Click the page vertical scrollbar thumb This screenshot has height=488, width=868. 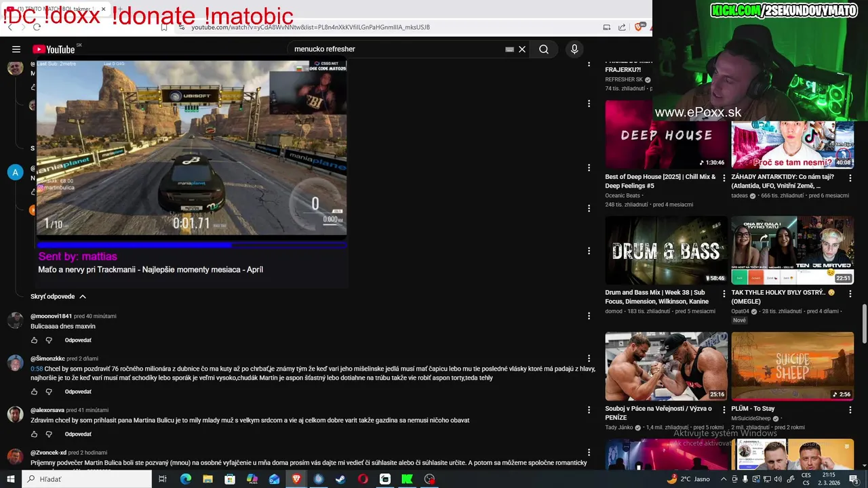pyautogui.click(x=863, y=324)
